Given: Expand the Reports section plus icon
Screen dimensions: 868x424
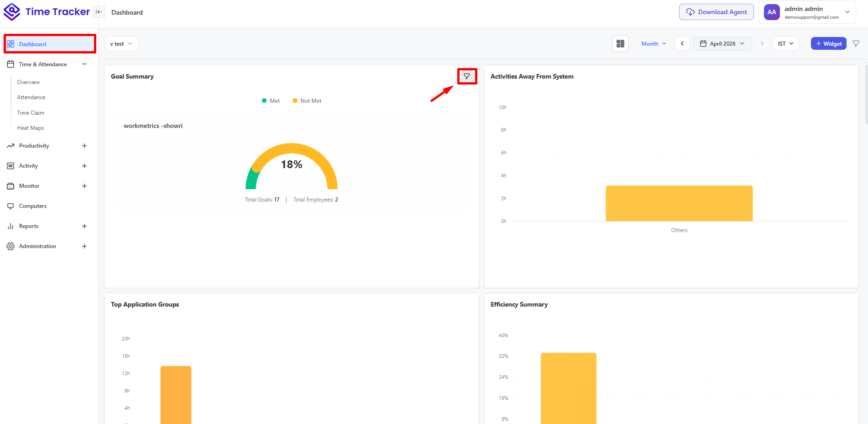Looking at the screenshot, I should pyautogui.click(x=84, y=226).
